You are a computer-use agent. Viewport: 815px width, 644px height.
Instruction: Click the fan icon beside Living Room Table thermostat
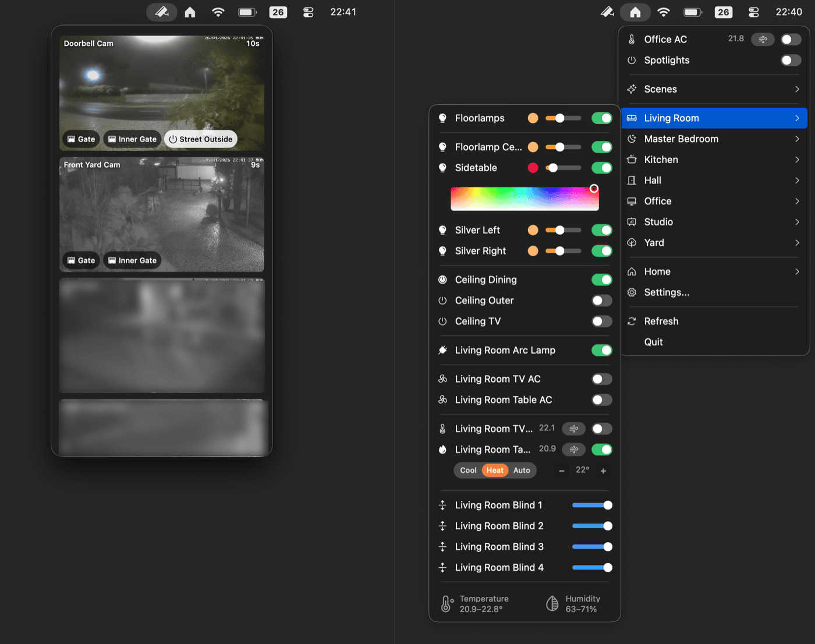pos(573,450)
